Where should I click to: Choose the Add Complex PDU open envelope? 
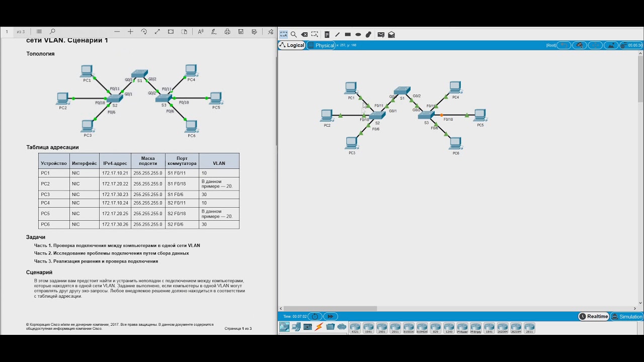click(x=391, y=35)
